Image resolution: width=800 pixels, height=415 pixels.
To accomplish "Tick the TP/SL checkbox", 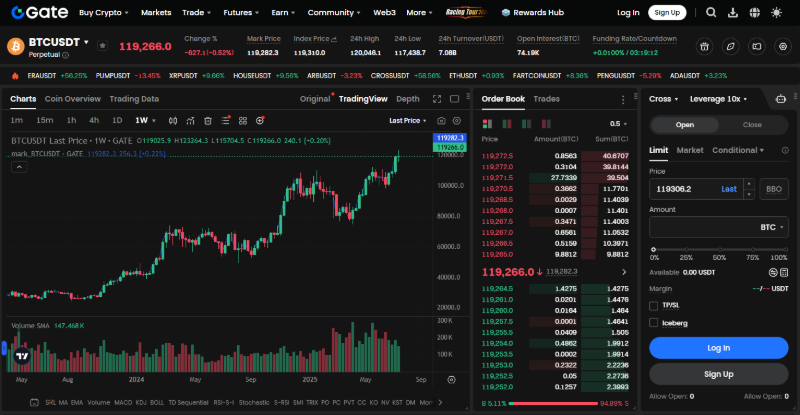I will tap(654, 306).
